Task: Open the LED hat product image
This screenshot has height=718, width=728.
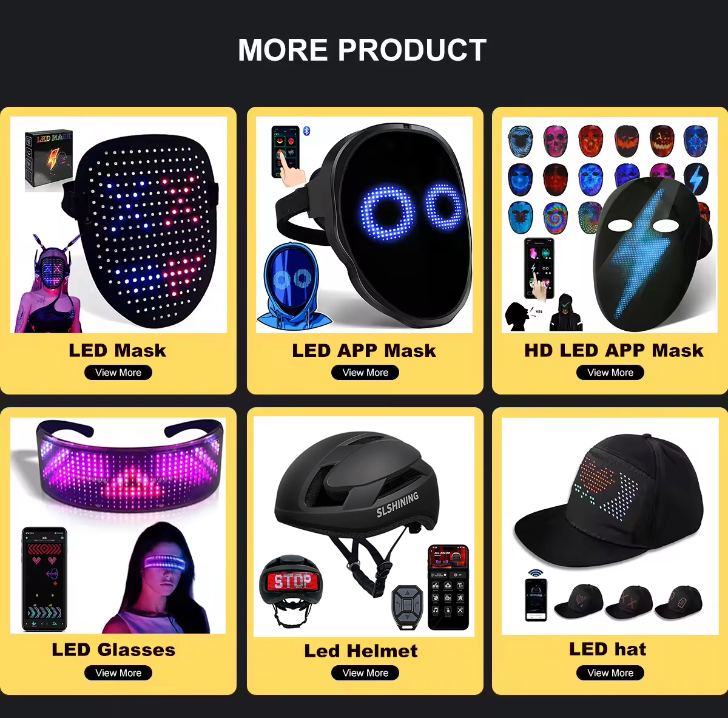Action: pos(610,526)
